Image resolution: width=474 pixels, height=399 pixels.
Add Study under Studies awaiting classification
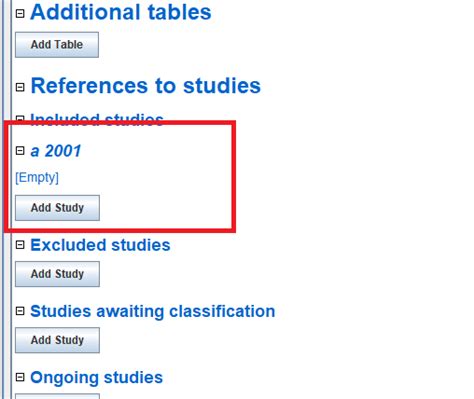click(57, 340)
